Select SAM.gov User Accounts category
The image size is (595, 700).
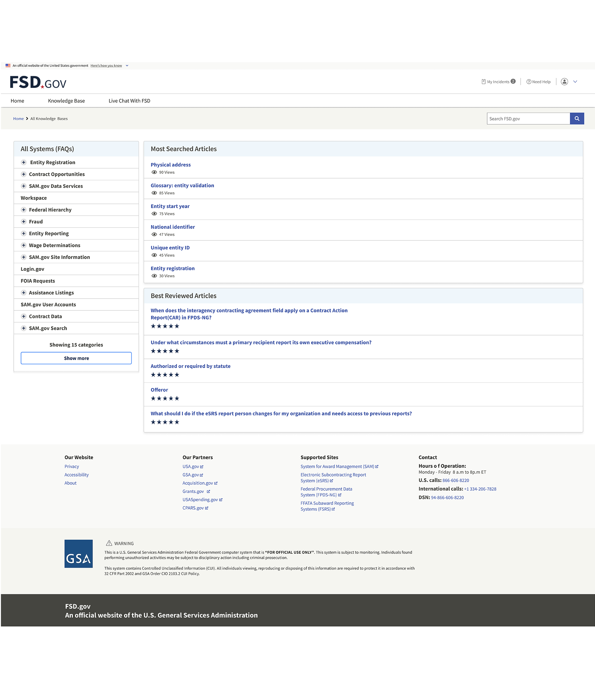48,305
